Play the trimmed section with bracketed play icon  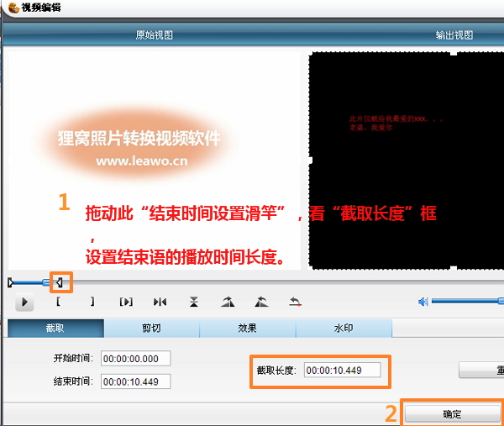(126, 302)
